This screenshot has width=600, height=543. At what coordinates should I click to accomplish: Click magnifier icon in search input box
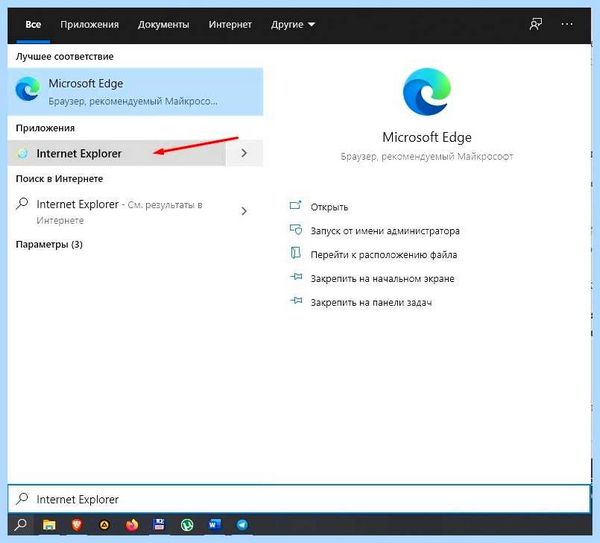click(x=22, y=499)
